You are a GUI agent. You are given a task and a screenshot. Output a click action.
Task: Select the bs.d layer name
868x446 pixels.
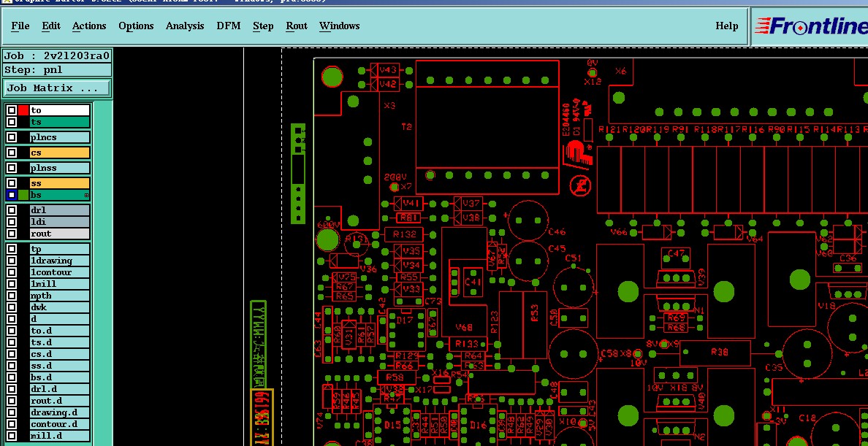point(60,377)
